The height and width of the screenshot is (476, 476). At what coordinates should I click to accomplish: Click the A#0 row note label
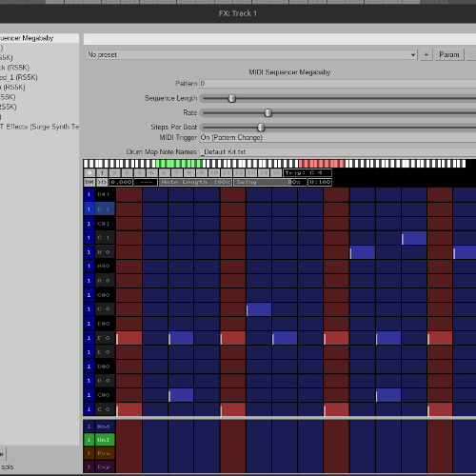pos(105,266)
